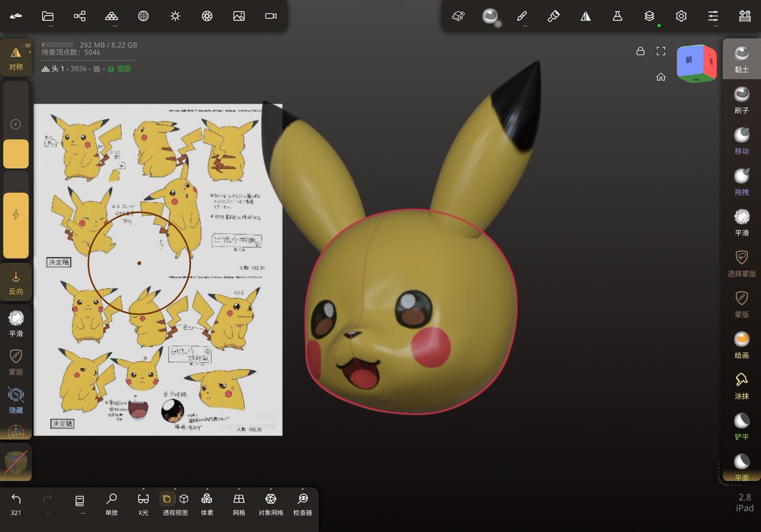Image resolution: width=761 pixels, height=532 pixels.
Task: Open the 选择蒙版 mask selection tool
Action: [x=741, y=263]
